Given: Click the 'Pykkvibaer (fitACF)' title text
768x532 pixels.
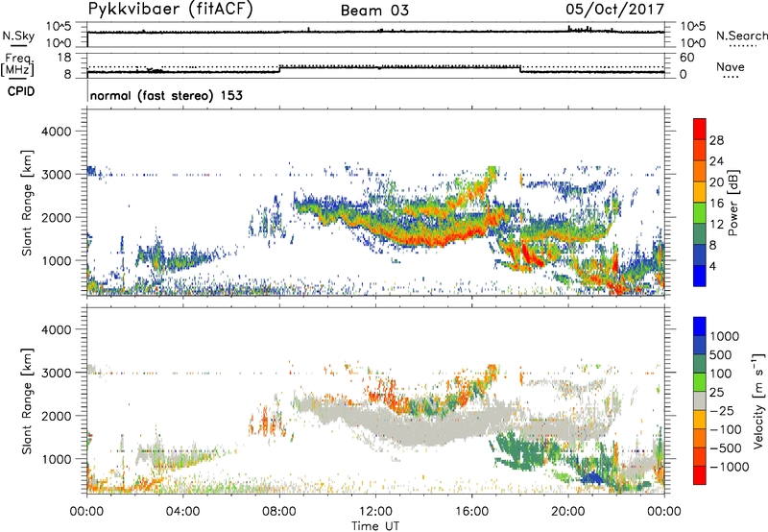Looking at the screenshot, I should pyautogui.click(x=171, y=10).
